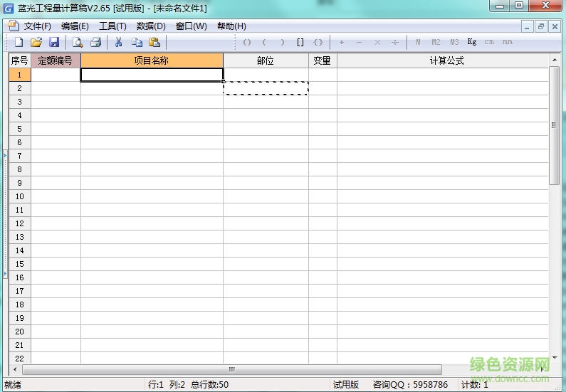Image resolution: width=566 pixels, height=392 pixels.
Task: Click the Copy icon in toolbar
Action: (x=137, y=43)
